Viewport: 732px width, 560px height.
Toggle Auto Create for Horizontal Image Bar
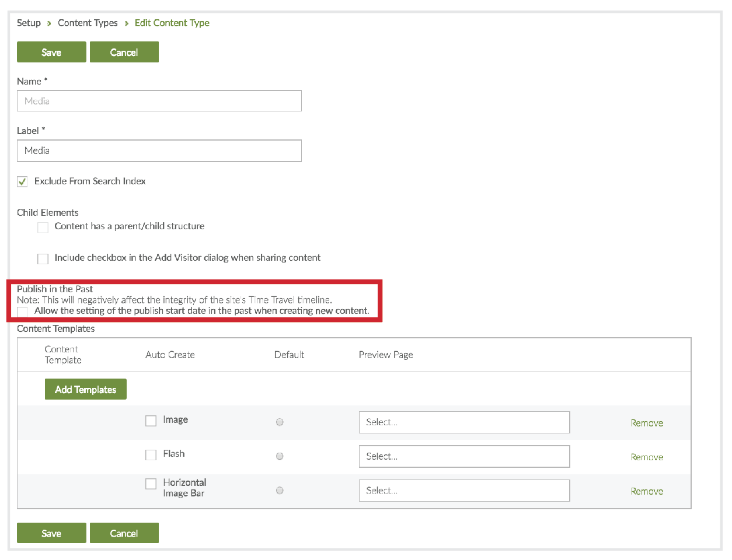click(151, 484)
